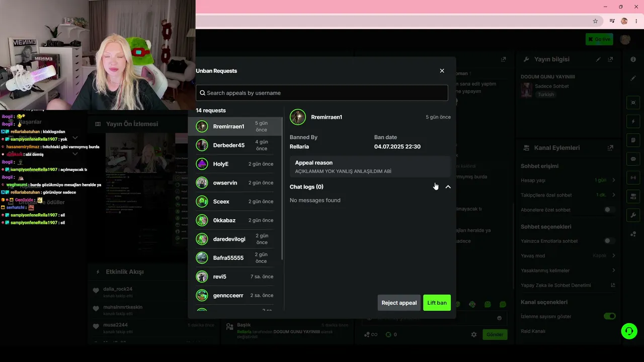The image size is (644, 362).
Task: Open the Chrome three-dot menu
Action: pyautogui.click(x=636, y=21)
